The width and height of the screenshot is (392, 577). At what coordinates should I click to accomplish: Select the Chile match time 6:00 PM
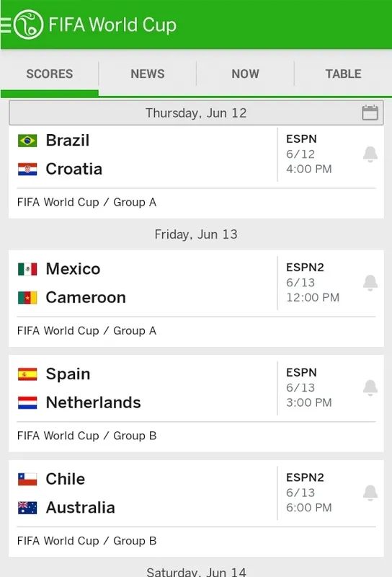[309, 508]
